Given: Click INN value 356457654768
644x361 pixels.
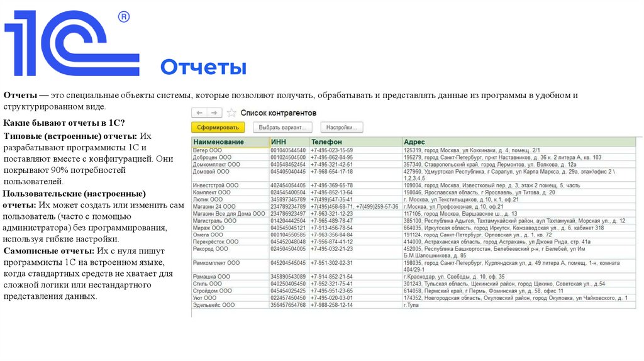Looking at the screenshot, I should click(x=288, y=305).
